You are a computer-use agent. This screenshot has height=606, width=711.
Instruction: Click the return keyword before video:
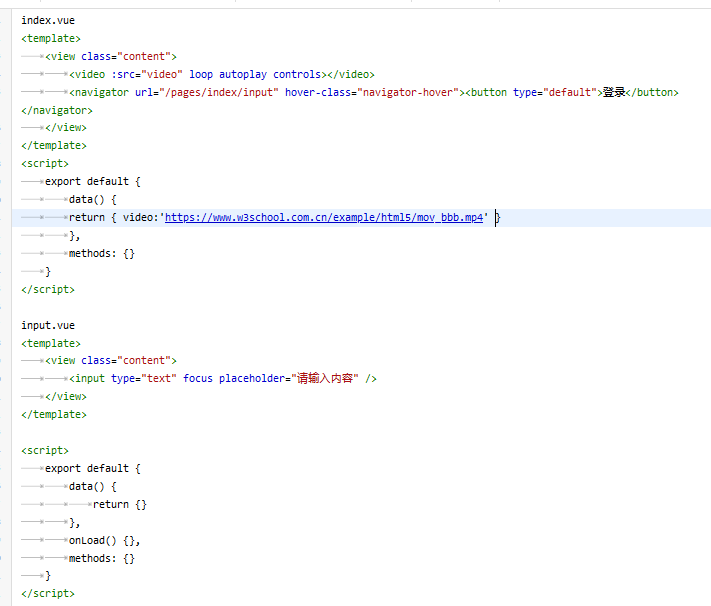[86, 217]
